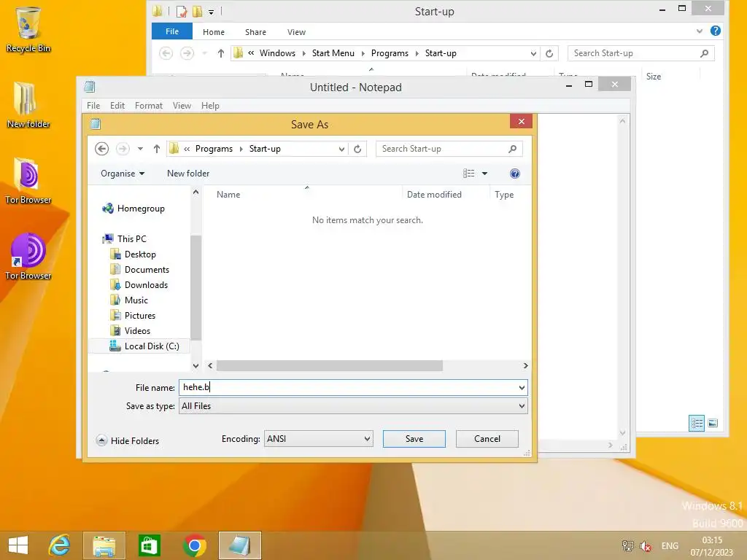Customize Explorer quick access toolbar dropdown

(x=211, y=12)
